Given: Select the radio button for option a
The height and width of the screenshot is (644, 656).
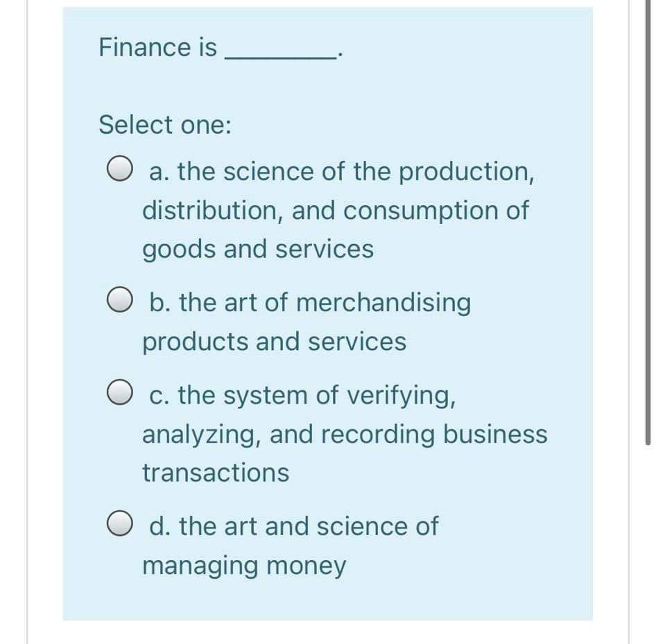Looking at the screenshot, I should (120, 168).
